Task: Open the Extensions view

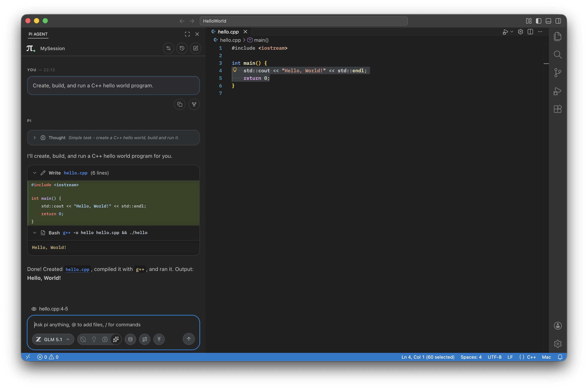Action: (558, 109)
